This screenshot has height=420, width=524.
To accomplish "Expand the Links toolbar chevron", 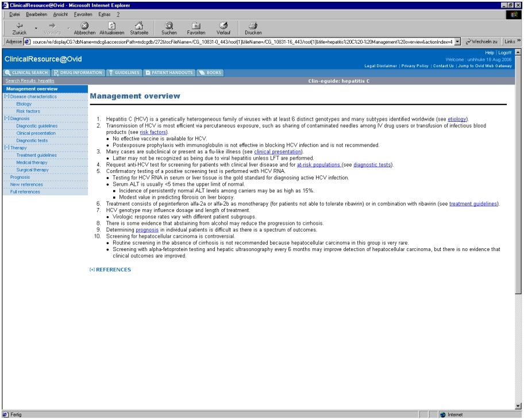I will coord(519,41).
